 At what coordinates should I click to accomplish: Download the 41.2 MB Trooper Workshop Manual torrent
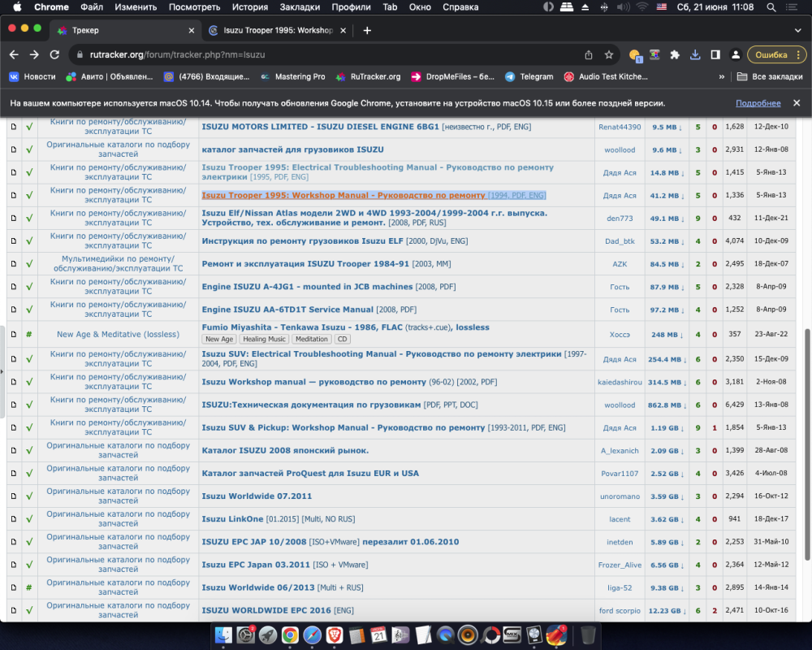667,196
